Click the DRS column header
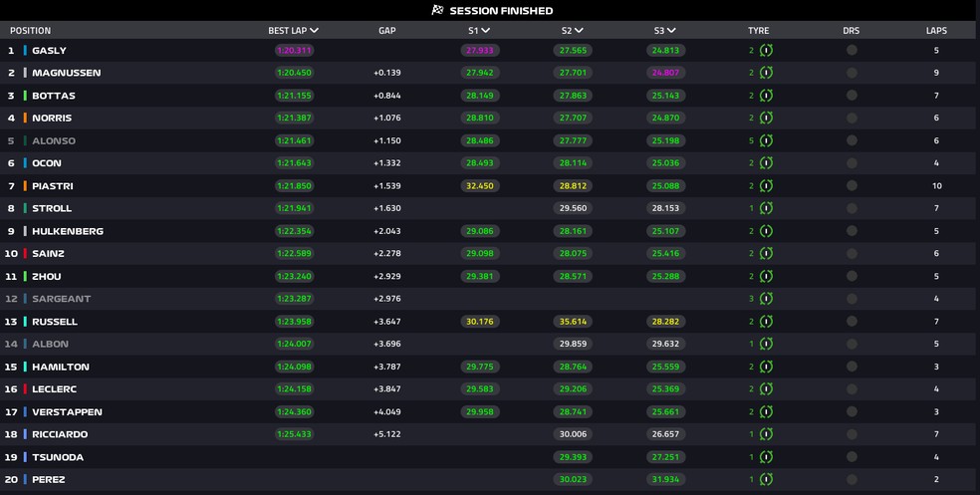The height and width of the screenshot is (495, 980). pos(852,31)
